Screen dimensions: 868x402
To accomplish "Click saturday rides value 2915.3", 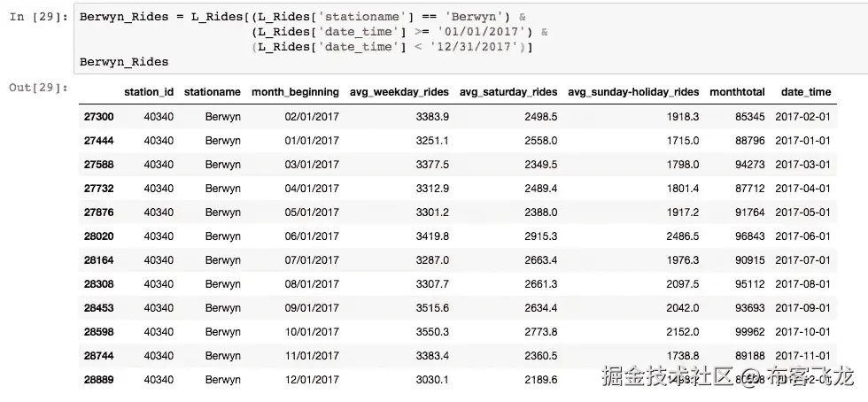I will pos(541,236).
